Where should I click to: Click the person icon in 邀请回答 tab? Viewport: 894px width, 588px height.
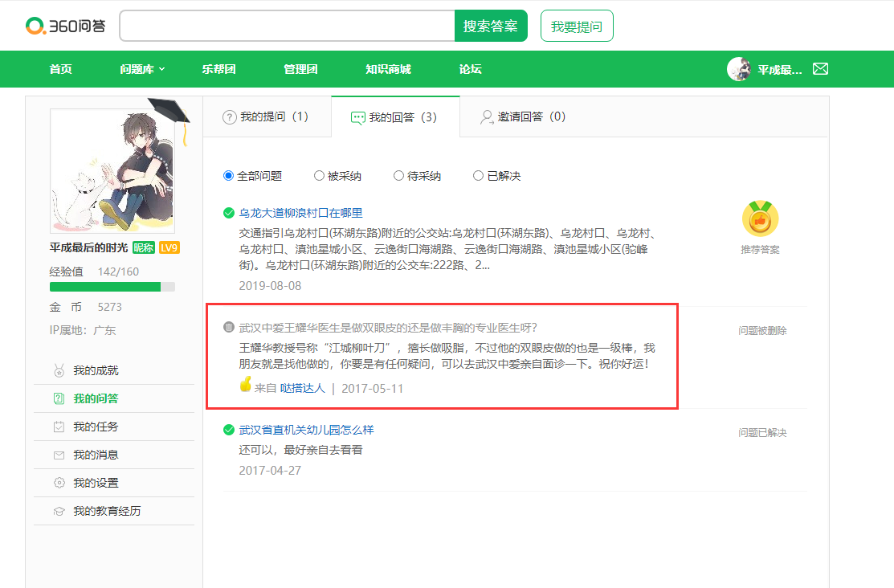pos(487,117)
